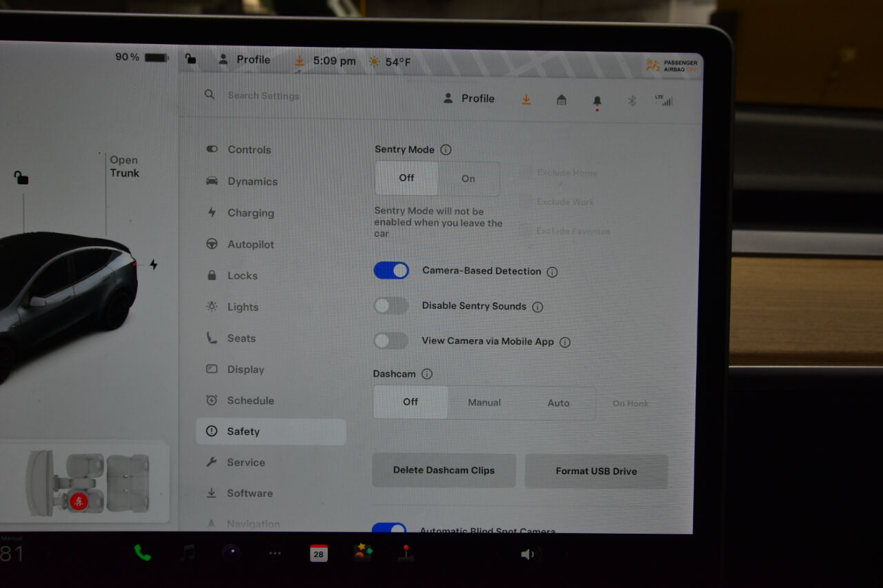This screenshot has width=883, height=588.
Task: Open the camera app in the dock
Action: tap(230, 553)
